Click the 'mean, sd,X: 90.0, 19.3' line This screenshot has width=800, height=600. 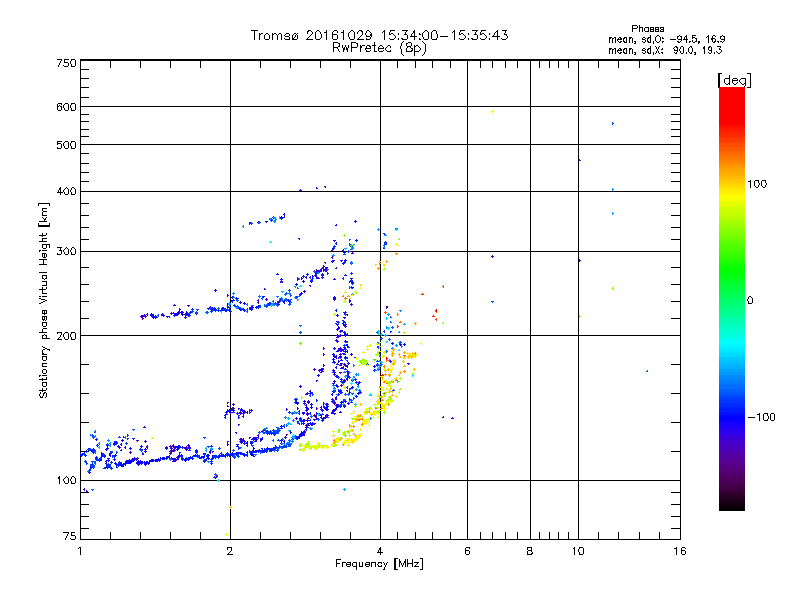point(665,50)
